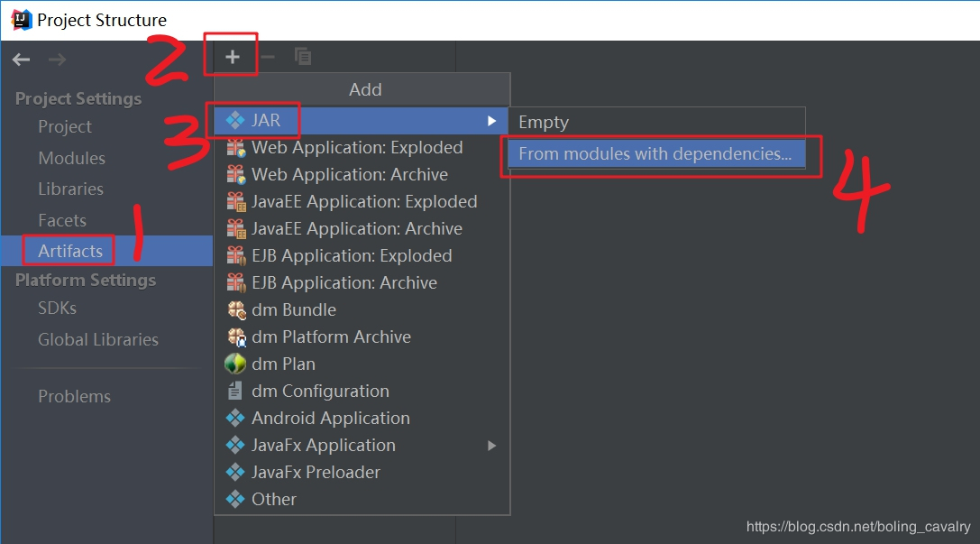Viewport: 980px width, 544px height.
Task: Choose Empty JAR option
Action: (656, 122)
